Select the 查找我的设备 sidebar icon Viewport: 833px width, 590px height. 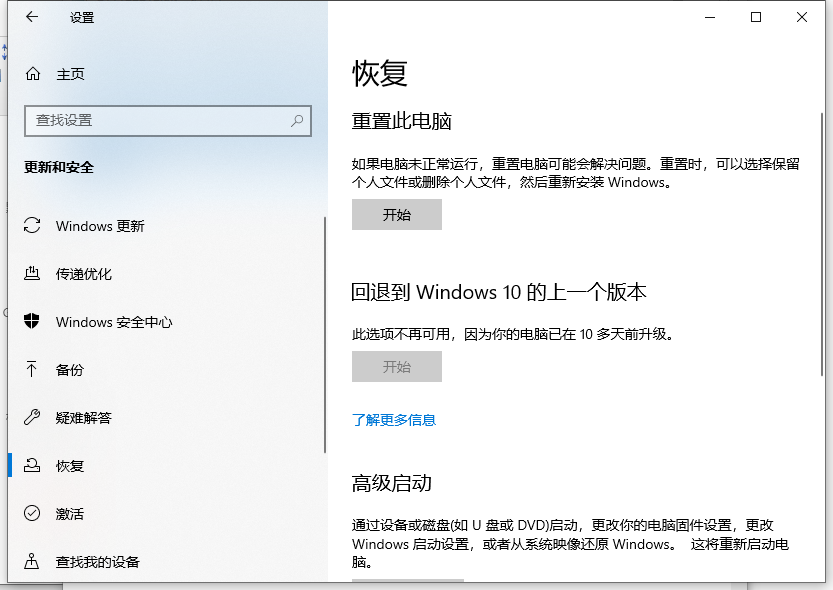(x=32, y=561)
